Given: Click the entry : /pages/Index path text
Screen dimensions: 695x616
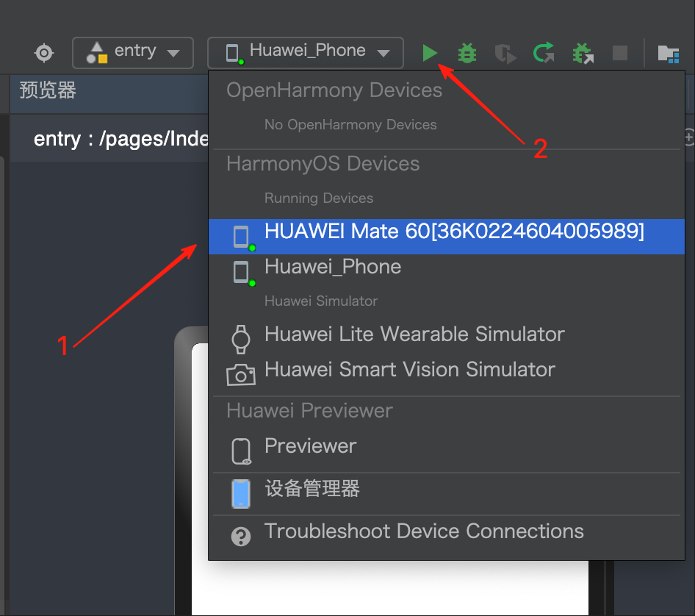Looking at the screenshot, I should [x=121, y=139].
